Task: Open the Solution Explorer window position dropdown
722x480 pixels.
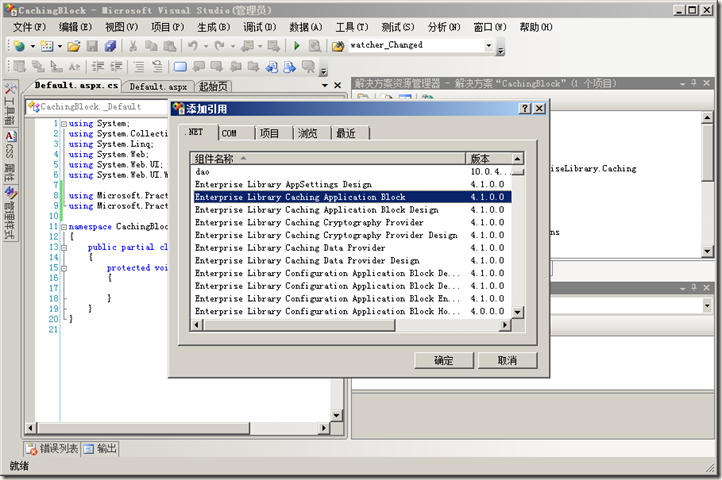Action: pos(682,84)
